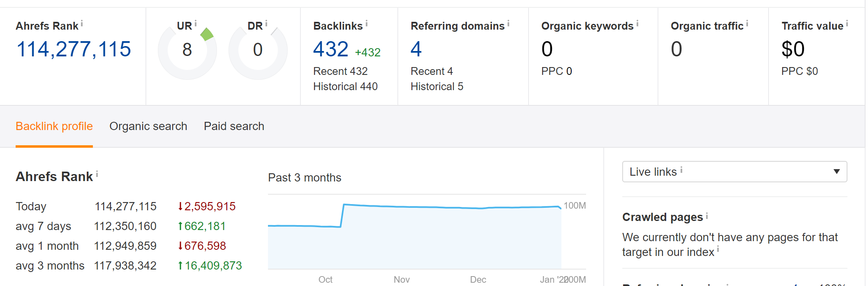Show info icon beside Ahrefs Rank heading
This screenshot has width=868, height=286.
tap(97, 174)
